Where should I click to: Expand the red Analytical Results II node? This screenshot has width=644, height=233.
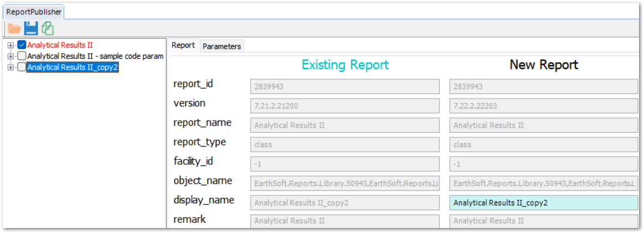click(x=11, y=45)
